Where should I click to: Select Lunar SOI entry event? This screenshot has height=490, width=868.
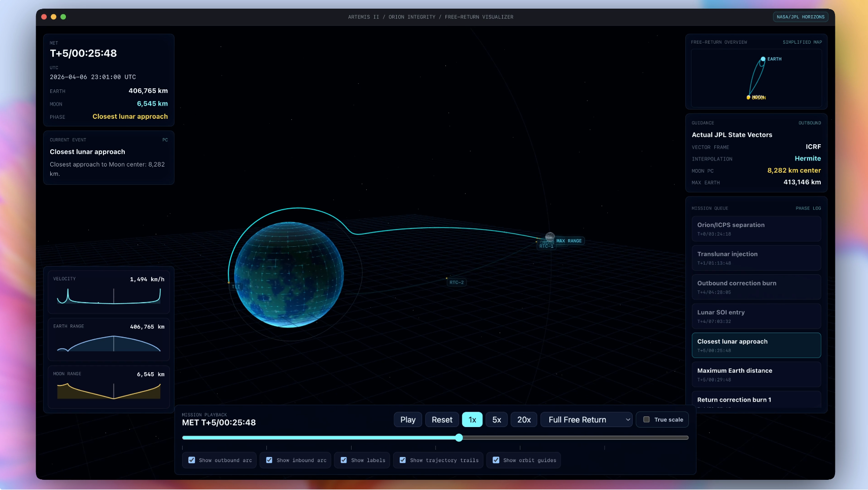point(756,316)
